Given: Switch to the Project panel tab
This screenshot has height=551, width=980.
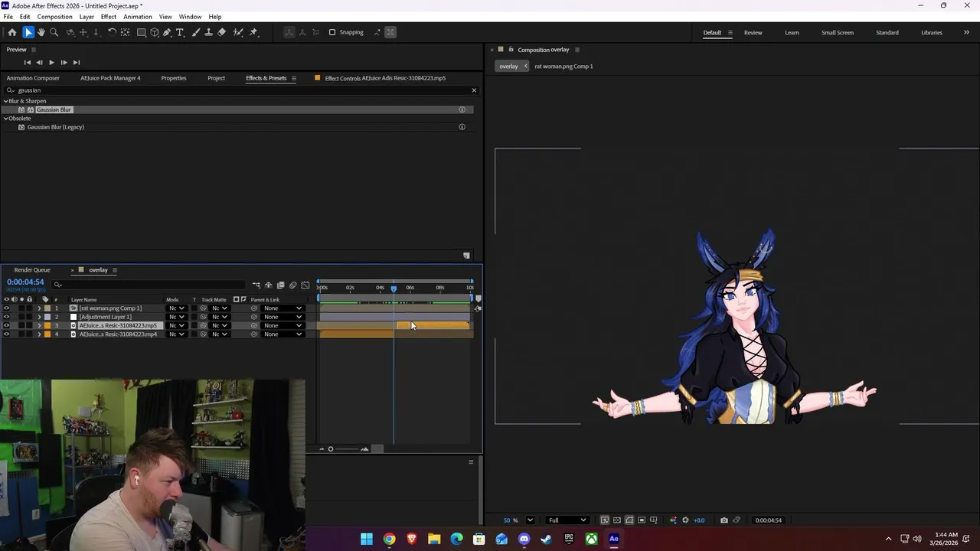Looking at the screenshot, I should point(216,78).
